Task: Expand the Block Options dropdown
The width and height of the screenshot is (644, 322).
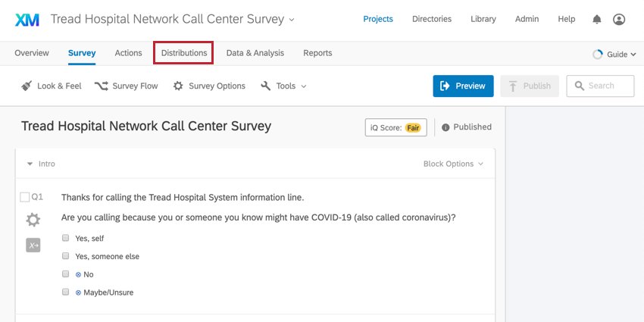Action: (453, 164)
